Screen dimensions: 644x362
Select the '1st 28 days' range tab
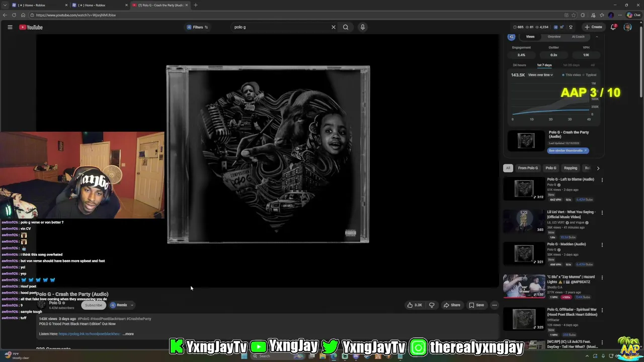click(x=571, y=65)
